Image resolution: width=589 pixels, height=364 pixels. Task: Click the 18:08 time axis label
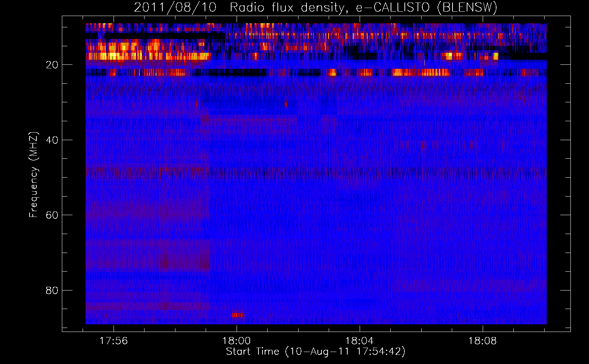tap(483, 341)
